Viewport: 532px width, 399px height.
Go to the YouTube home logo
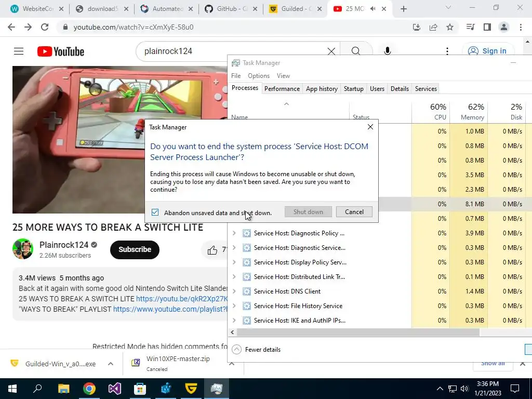[61, 51]
